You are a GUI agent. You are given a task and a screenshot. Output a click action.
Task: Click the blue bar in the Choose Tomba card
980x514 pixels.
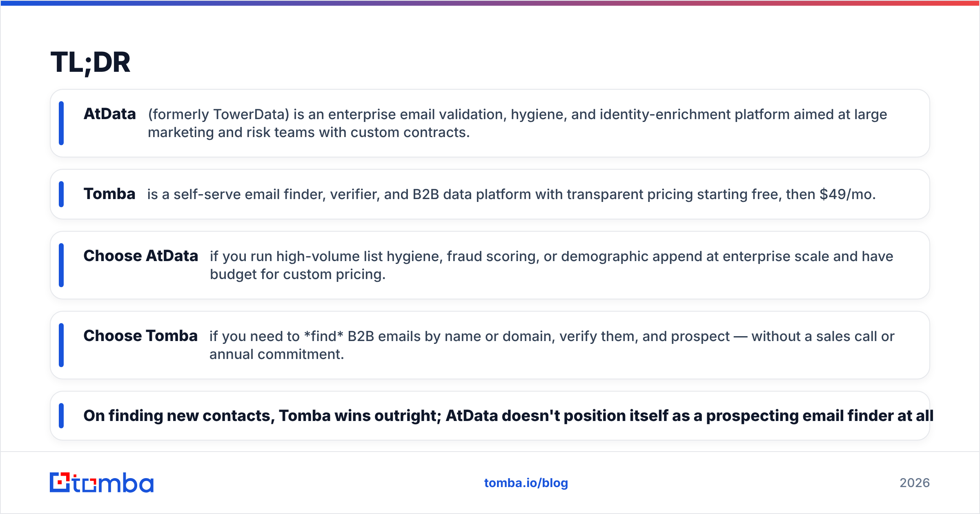[61, 345]
